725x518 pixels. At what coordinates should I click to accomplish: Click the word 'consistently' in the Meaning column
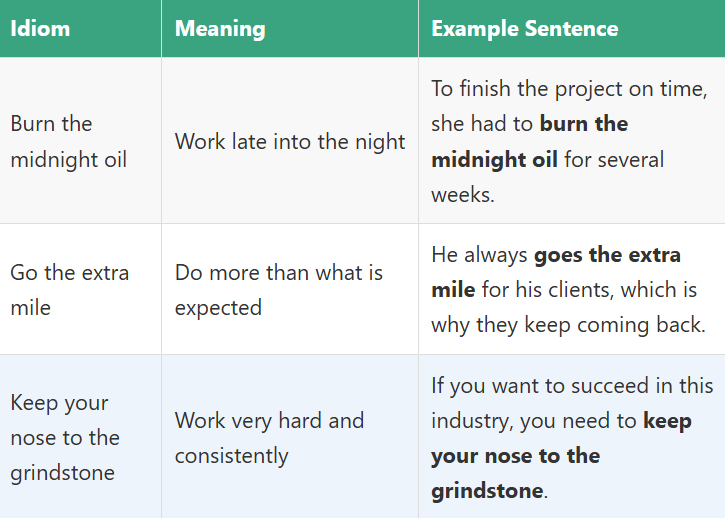point(231,456)
